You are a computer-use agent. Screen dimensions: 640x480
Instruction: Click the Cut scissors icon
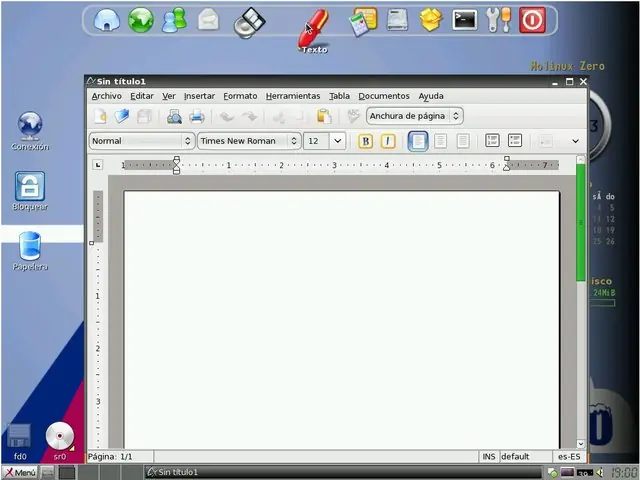(279, 117)
